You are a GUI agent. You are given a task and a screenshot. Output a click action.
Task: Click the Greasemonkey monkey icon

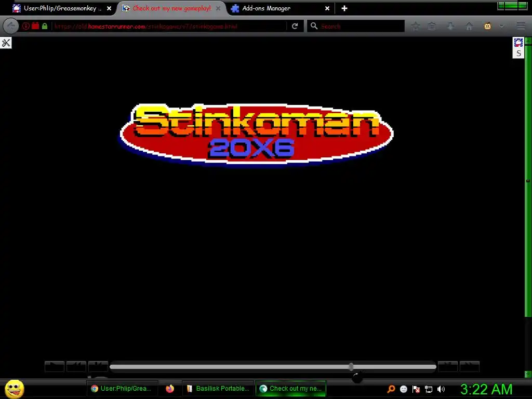click(x=487, y=26)
